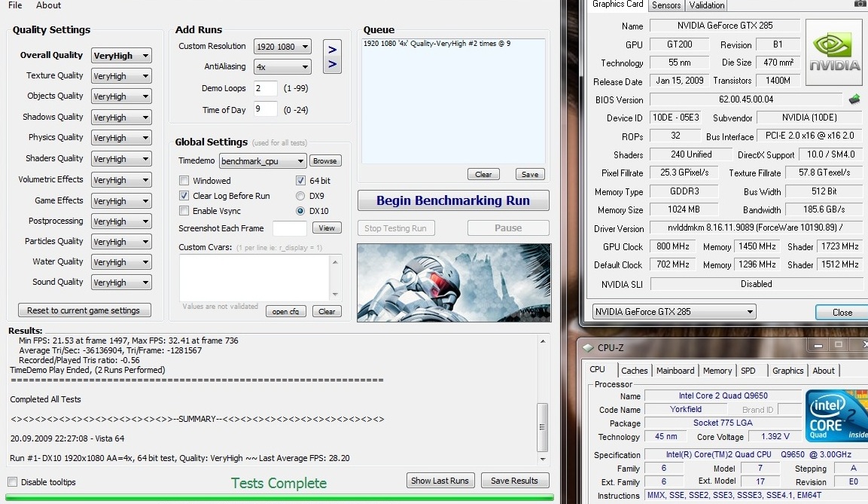
Task: Open the About menu
Action: click(48, 5)
